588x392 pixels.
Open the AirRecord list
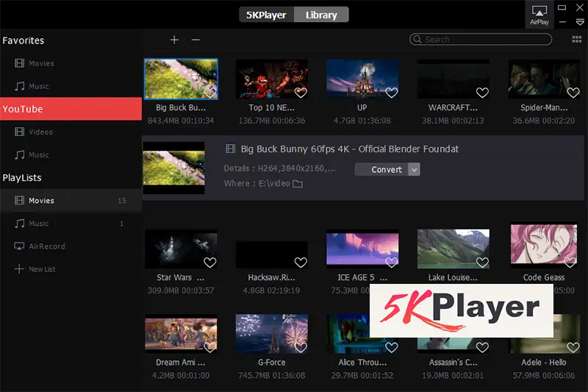(71, 246)
